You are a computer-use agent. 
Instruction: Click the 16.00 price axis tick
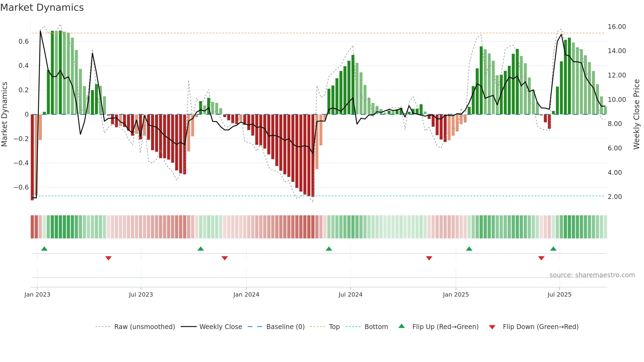tap(617, 27)
